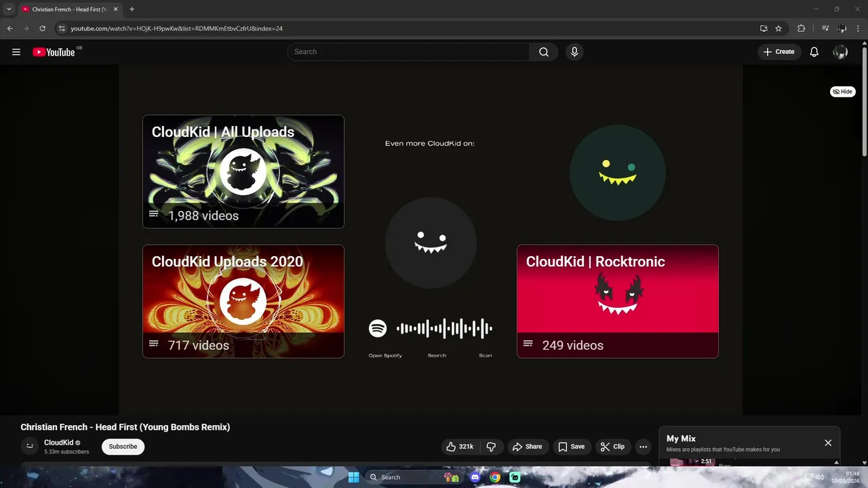Open the YouTube account avatar menu
The width and height of the screenshot is (868, 488).
840,52
